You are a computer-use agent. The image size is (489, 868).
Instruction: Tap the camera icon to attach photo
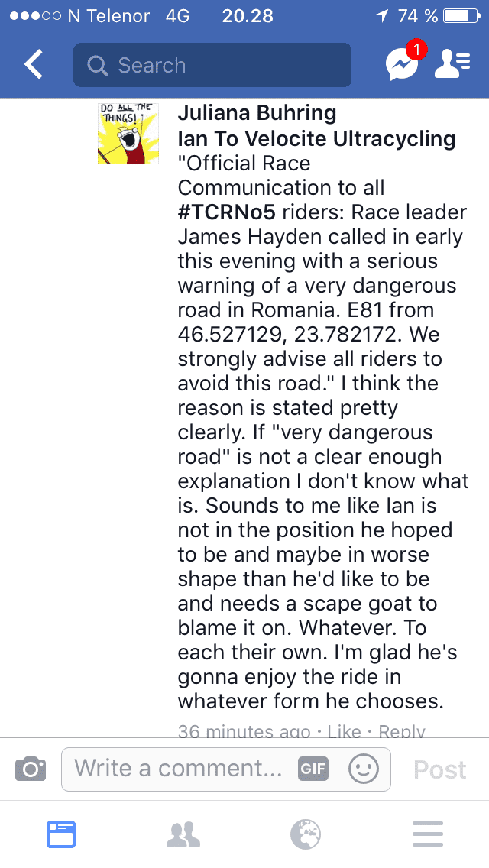31,769
